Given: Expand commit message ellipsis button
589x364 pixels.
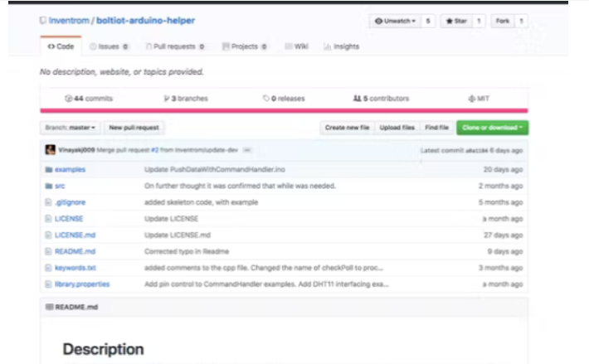Looking at the screenshot, I should (x=246, y=150).
